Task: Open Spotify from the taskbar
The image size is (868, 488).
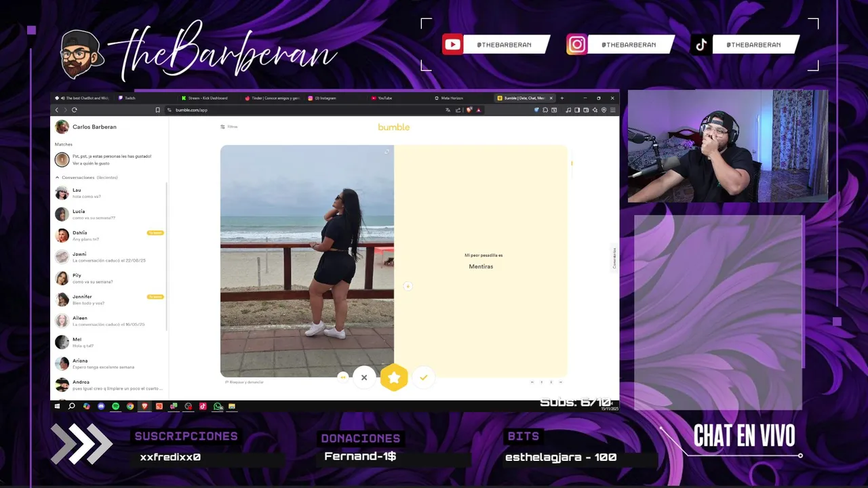Action: click(115, 407)
